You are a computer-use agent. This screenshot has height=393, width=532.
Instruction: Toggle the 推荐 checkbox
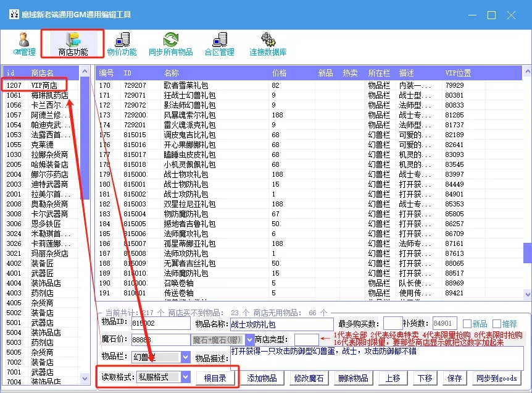click(x=497, y=324)
